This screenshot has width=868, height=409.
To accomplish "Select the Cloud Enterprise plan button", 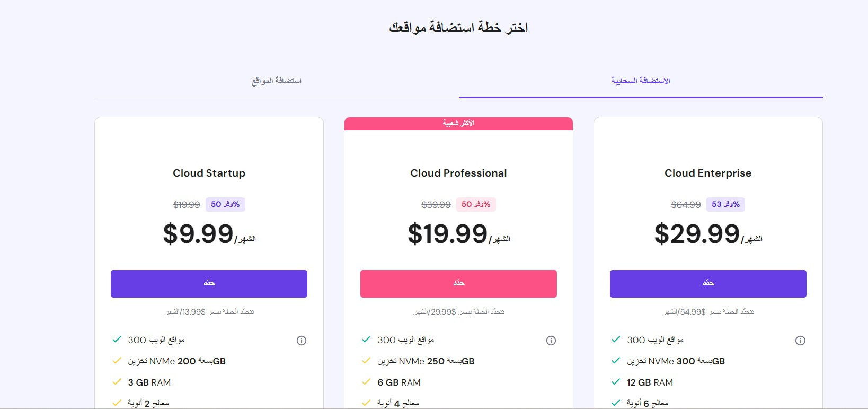I will point(708,284).
